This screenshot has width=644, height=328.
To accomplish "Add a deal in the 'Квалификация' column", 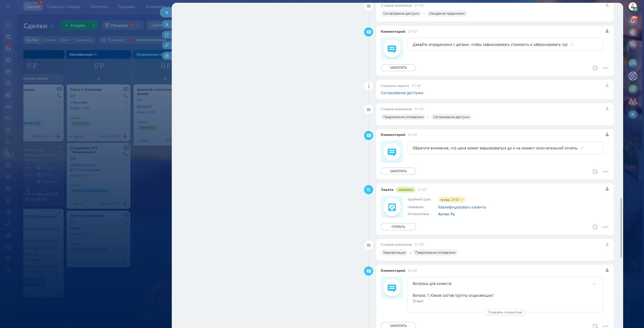I will [x=98, y=79].
